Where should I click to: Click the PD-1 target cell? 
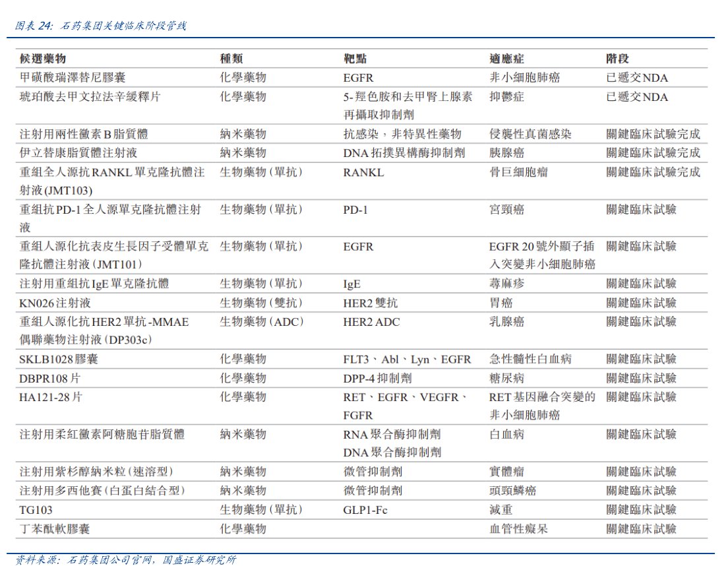[x=355, y=210]
